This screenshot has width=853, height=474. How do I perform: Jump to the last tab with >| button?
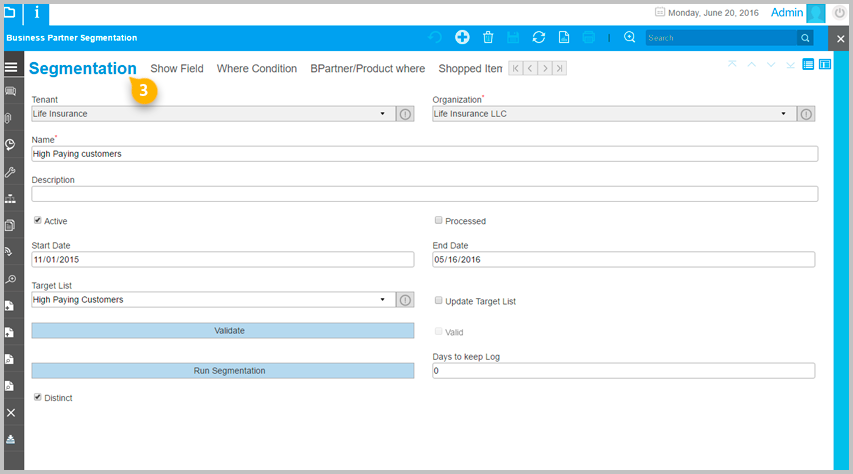[x=559, y=69]
